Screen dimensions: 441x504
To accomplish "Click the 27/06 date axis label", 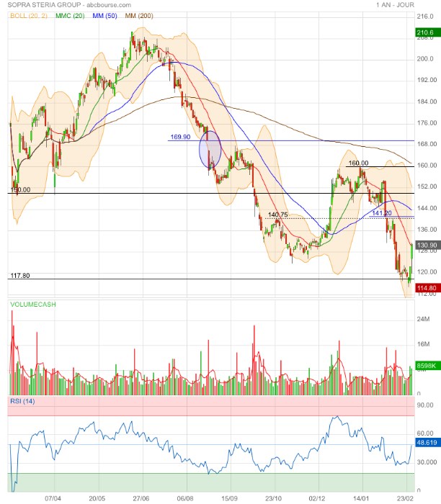I will (141, 498).
